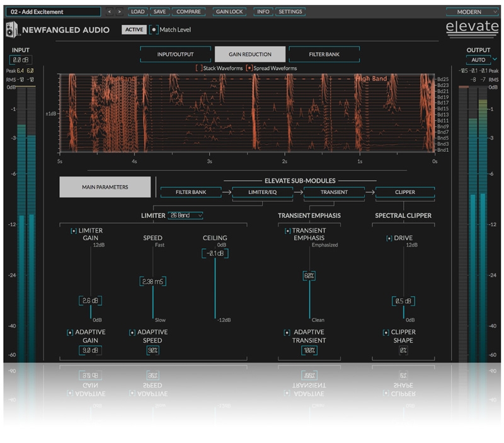Open the Modern theme dropdown

[x=472, y=11]
